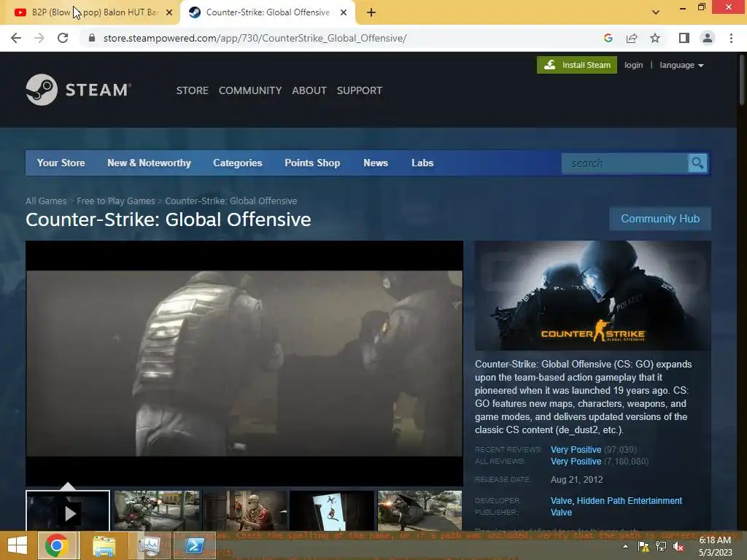Click the Valve developer link
Viewport: 747px width, 560px height.
(x=561, y=500)
